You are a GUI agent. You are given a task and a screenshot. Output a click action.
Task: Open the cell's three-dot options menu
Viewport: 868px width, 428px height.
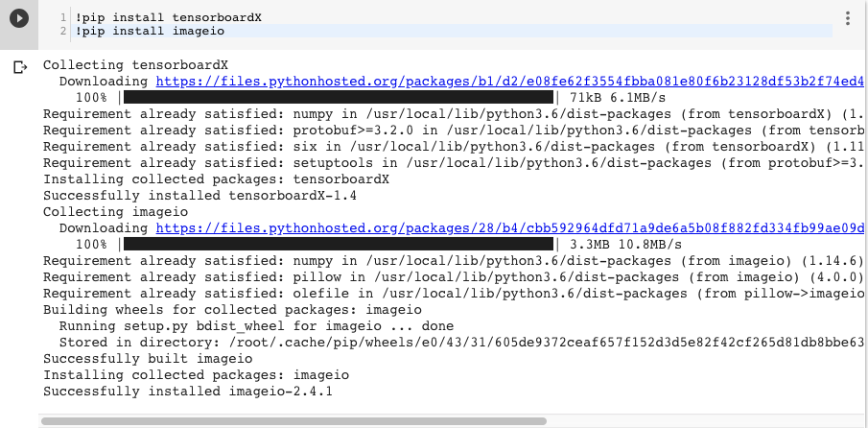848,18
